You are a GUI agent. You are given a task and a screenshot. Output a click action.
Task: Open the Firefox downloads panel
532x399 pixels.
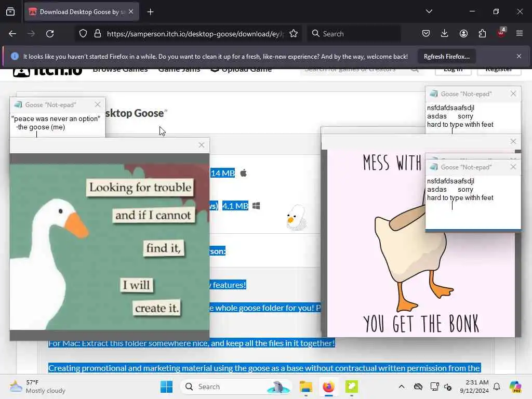(x=445, y=33)
